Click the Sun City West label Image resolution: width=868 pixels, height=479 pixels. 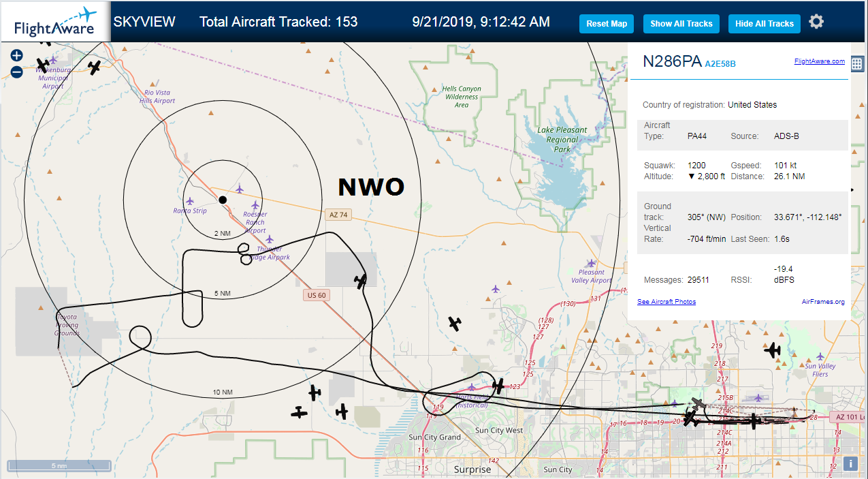499,431
